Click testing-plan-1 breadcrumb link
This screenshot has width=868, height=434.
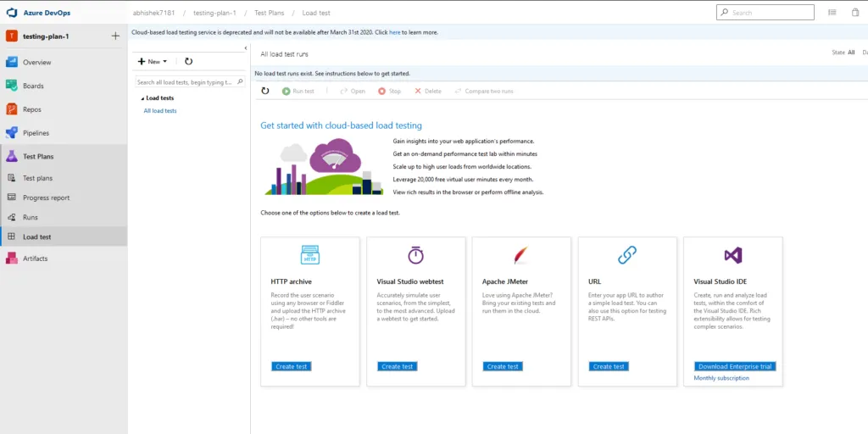coord(214,13)
